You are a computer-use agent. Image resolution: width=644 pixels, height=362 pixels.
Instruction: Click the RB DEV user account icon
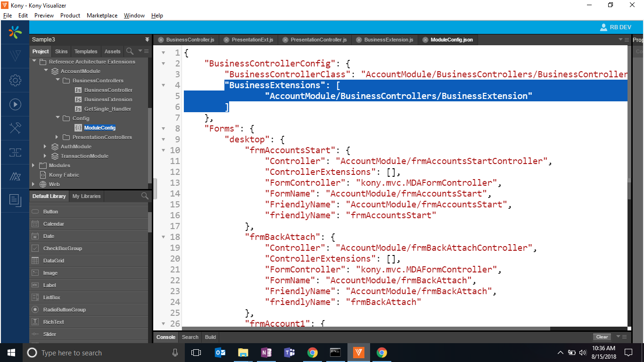[603, 27]
